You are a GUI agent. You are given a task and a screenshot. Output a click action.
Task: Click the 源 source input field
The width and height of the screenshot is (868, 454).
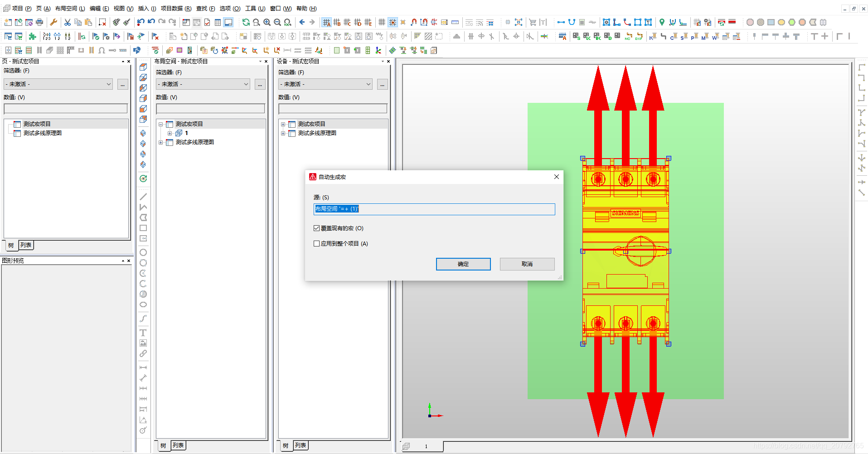[x=434, y=209]
